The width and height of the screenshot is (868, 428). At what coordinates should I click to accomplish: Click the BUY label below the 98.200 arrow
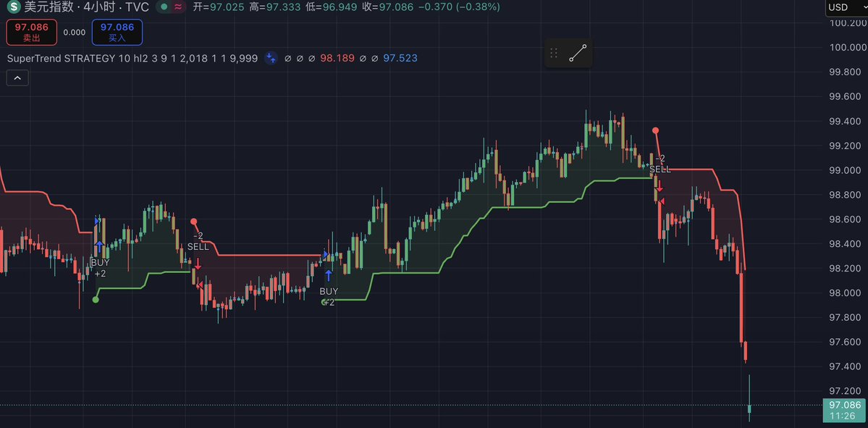pyautogui.click(x=329, y=291)
